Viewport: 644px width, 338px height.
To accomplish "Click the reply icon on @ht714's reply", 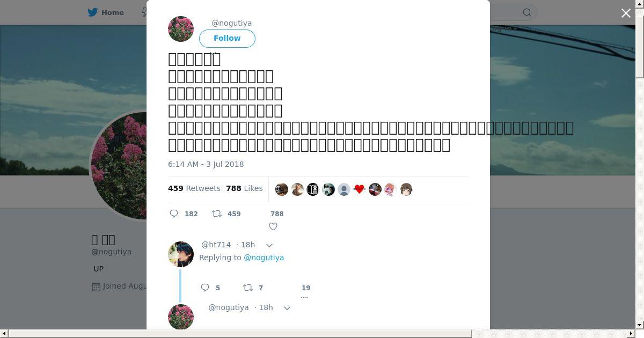I will (205, 288).
